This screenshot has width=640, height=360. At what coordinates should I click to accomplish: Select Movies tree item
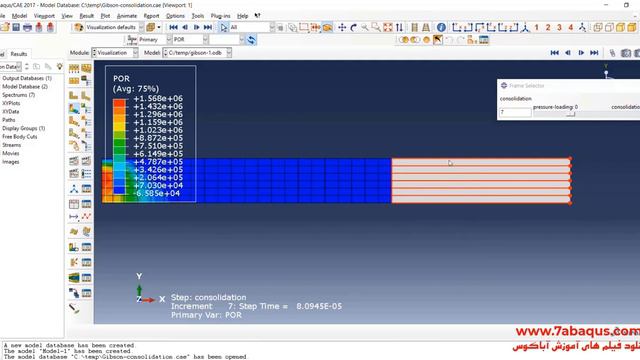tap(11, 153)
